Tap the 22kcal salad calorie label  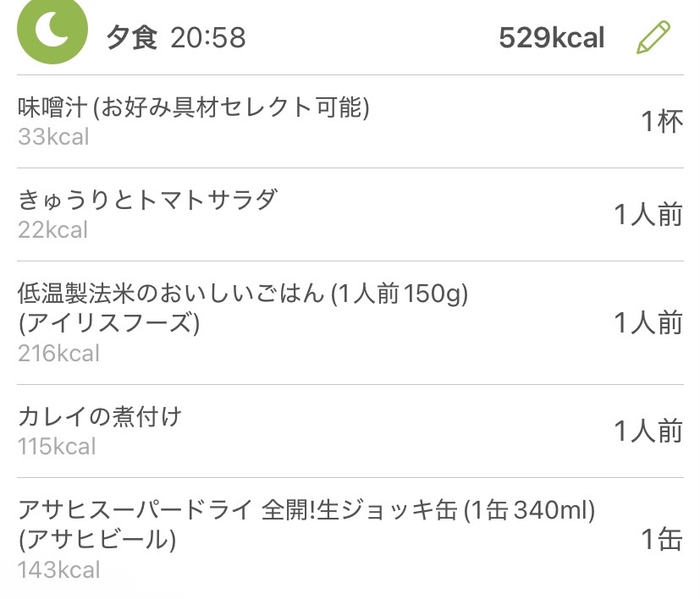click(x=53, y=230)
